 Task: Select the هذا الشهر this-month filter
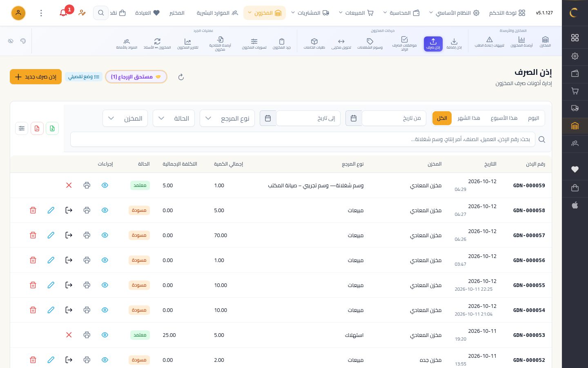tap(469, 118)
